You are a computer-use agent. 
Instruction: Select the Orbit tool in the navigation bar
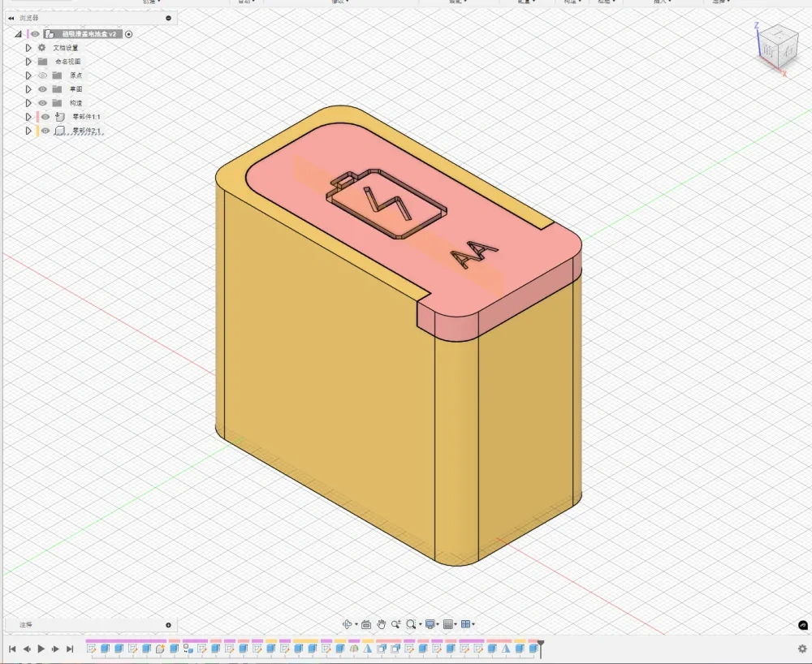coord(348,624)
